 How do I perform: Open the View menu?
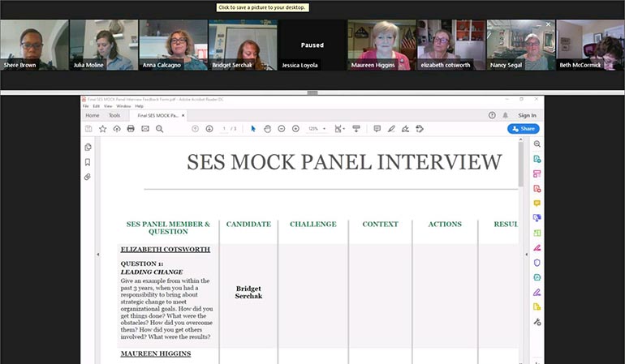coord(108,106)
